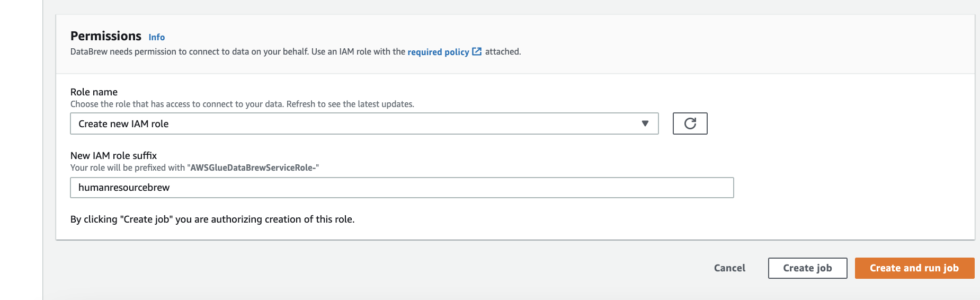Click the New IAM role suffix label
The height and width of the screenshot is (300, 980).
(113, 156)
